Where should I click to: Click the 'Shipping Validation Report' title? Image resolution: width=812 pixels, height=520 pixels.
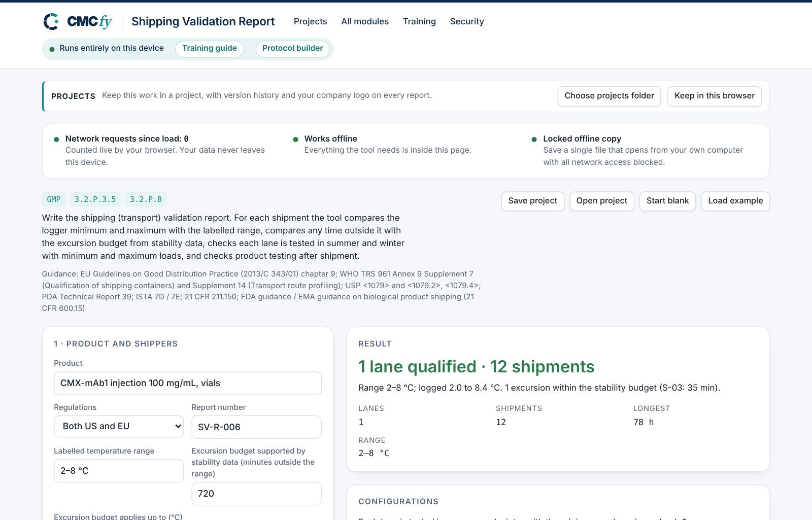pyautogui.click(x=203, y=21)
